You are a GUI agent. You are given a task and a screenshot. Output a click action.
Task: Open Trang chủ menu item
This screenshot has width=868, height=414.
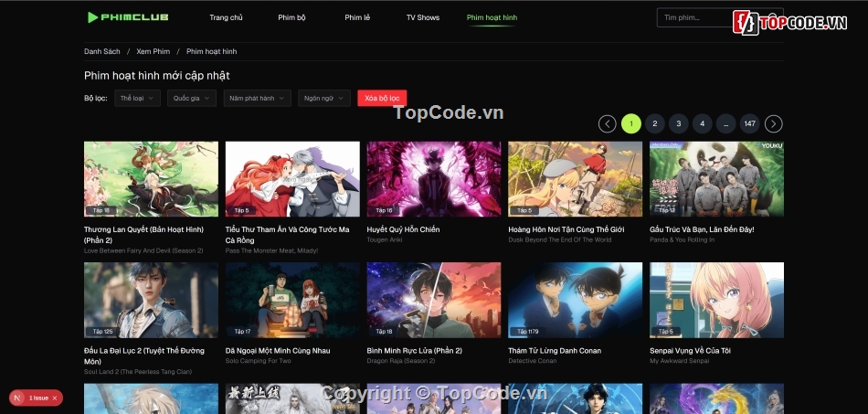point(226,17)
